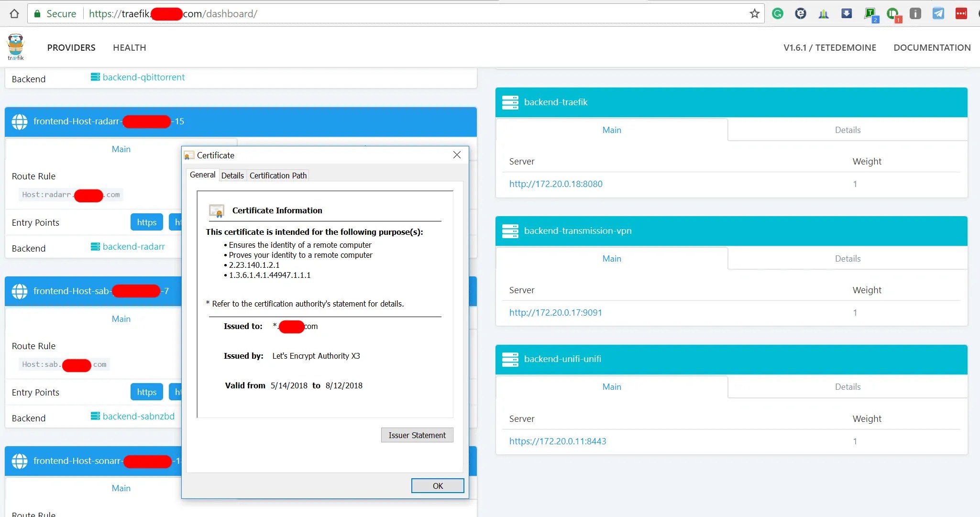Click the Let's Encrypt Authority X3 issuer text
Image resolution: width=980 pixels, height=517 pixels.
pyautogui.click(x=316, y=356)
